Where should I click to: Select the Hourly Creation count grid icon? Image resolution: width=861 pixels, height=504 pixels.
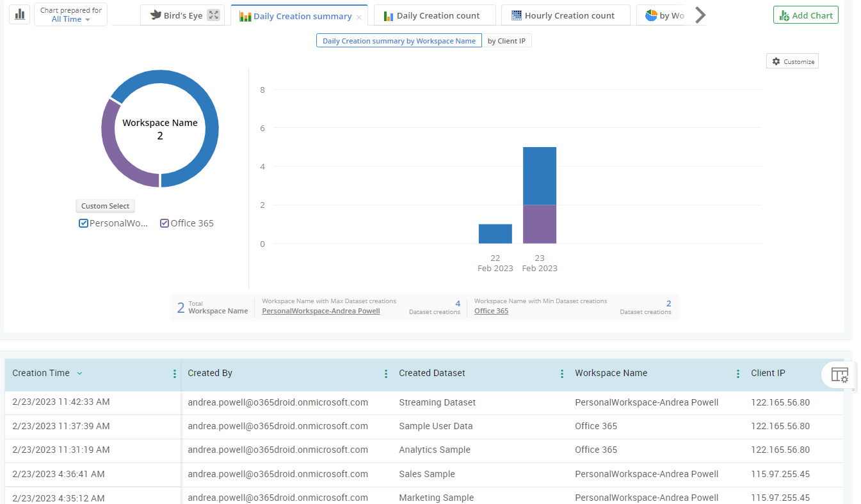(515, 15)
